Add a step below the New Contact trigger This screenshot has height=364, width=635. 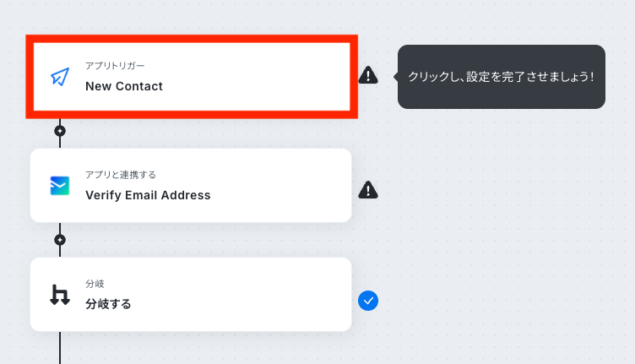(x=60, y=131)
